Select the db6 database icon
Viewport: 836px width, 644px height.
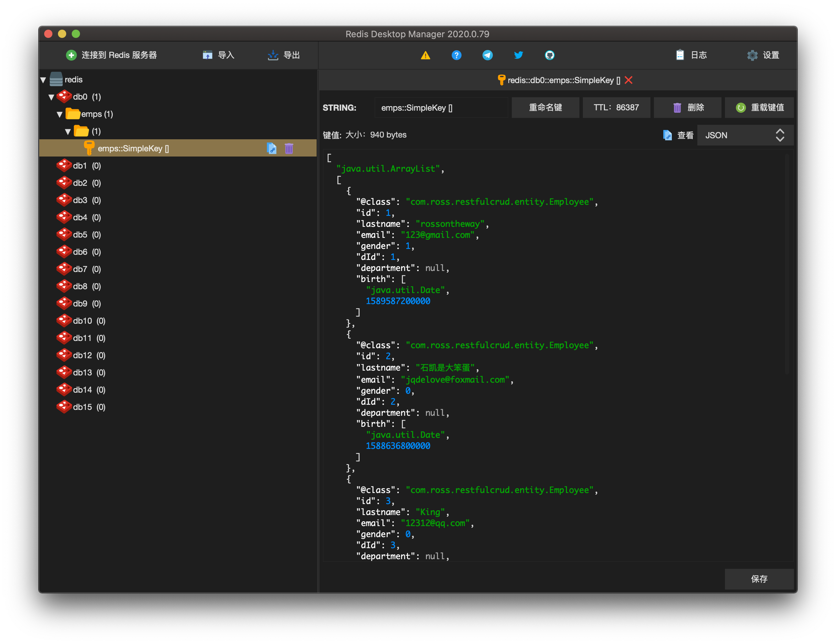(x=64, y=251)
